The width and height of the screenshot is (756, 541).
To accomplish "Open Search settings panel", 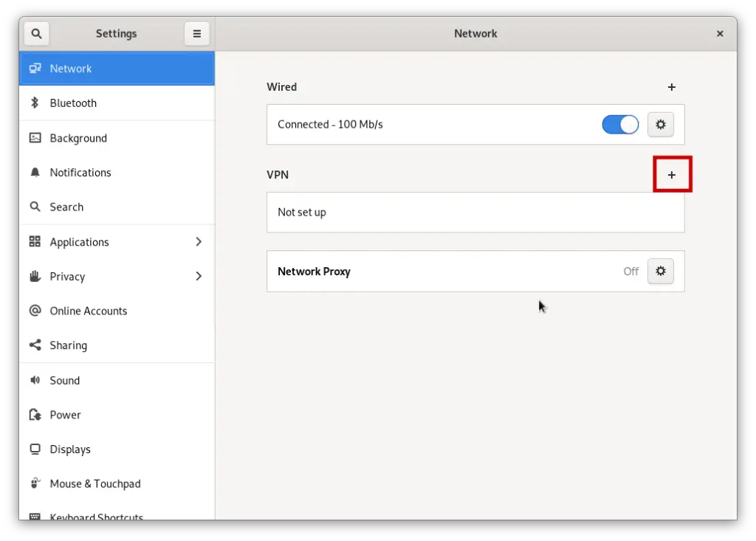I will click(x=117, y=207).
